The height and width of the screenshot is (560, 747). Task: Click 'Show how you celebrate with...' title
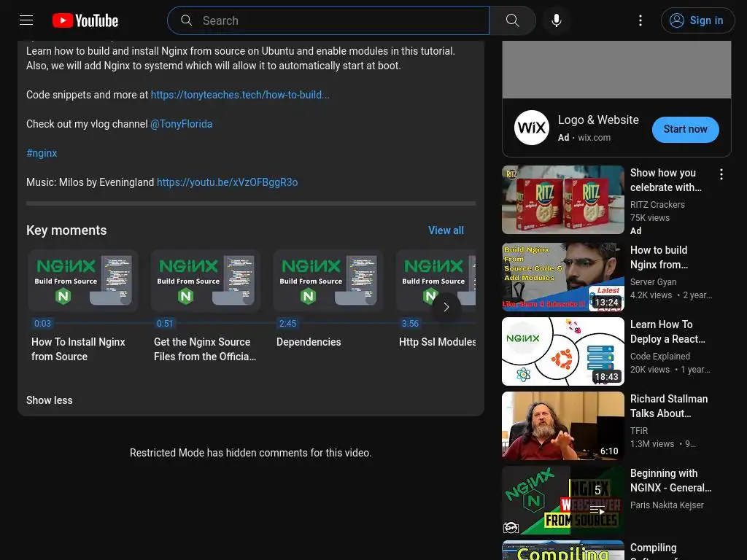click(666, 180)
